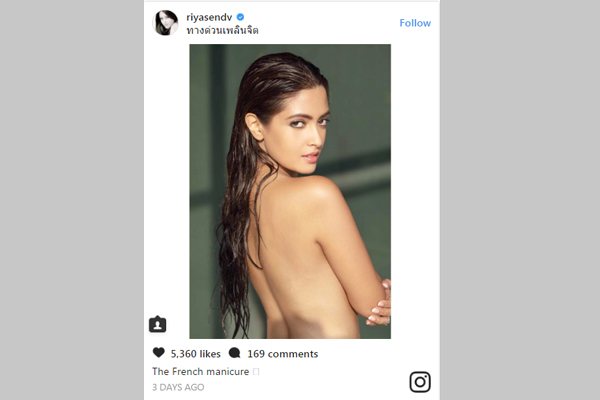The height and width of the screenshot is (400, 600).
Task: Open the 3 DAYS AGO timestamp
Action: coord(178,387)
